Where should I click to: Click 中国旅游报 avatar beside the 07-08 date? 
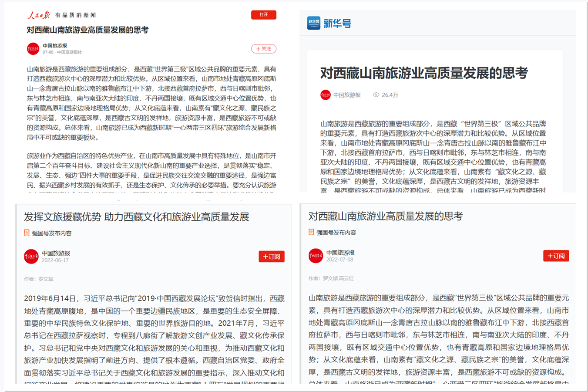point(33,49)
